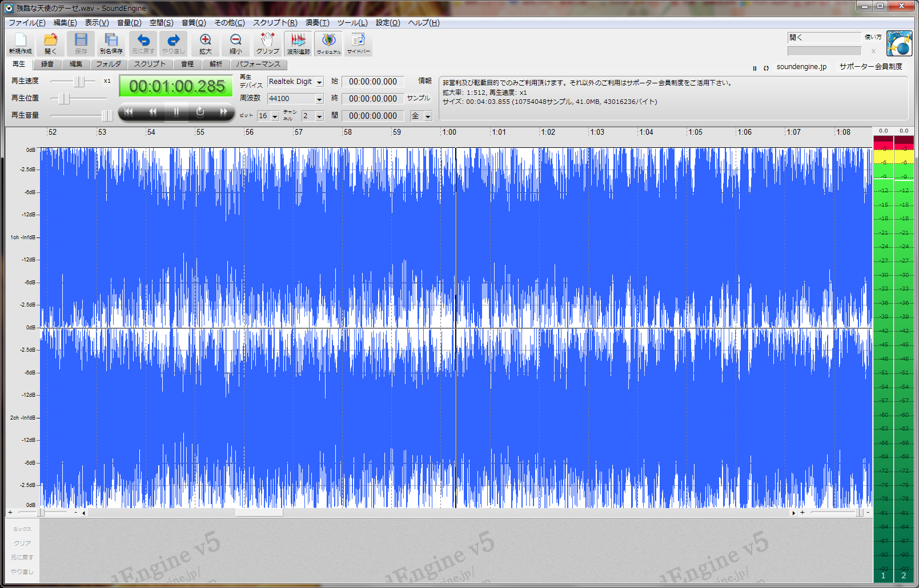Open a file with the 開く folder icon

[x=50, y=43]
